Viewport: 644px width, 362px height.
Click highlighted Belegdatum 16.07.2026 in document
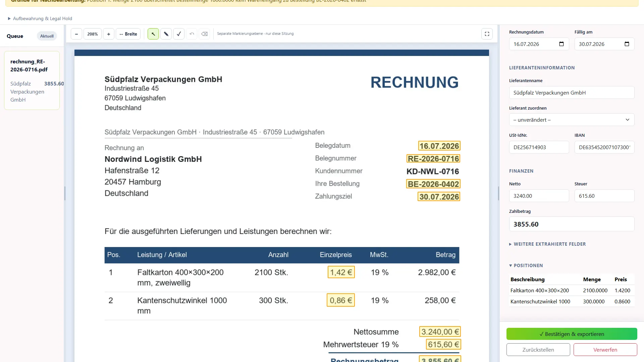[439, 146]
